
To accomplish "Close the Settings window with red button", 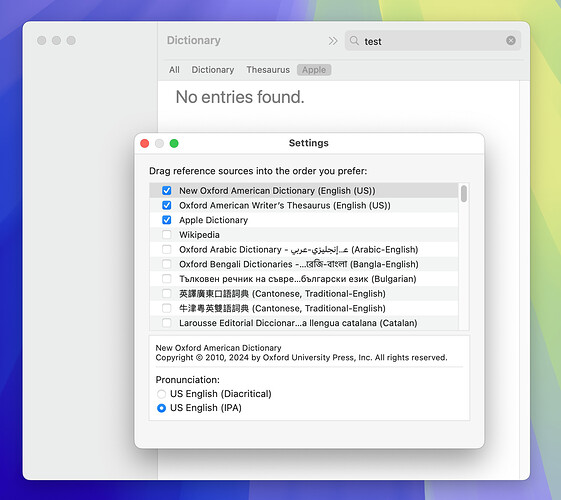I will click(145, 143).
